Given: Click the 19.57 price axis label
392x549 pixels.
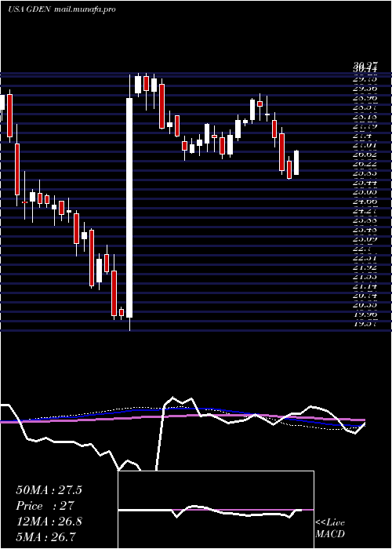Looking at the screenshot, I should point(365,324).
